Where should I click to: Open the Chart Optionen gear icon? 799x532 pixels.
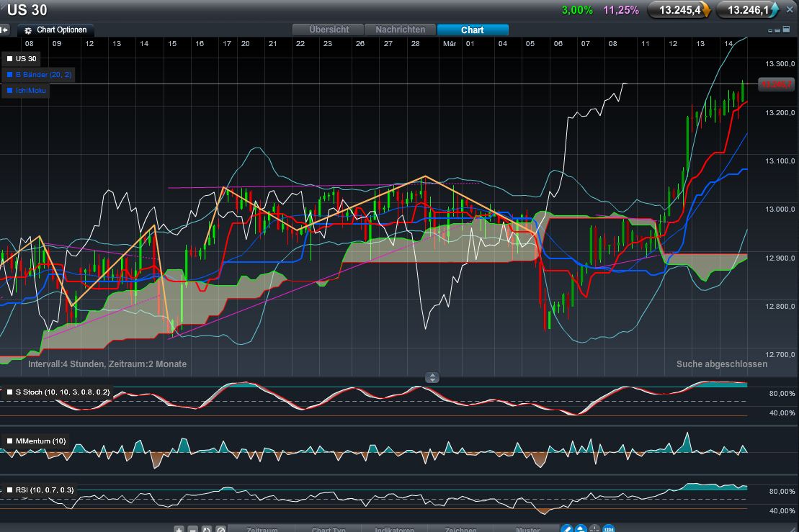27,30
